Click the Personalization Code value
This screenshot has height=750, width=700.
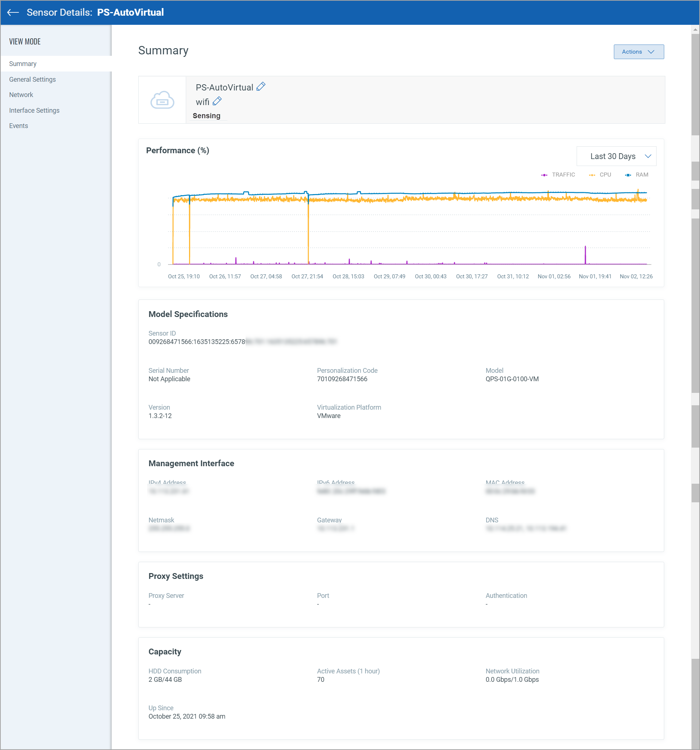pos(342,379)
